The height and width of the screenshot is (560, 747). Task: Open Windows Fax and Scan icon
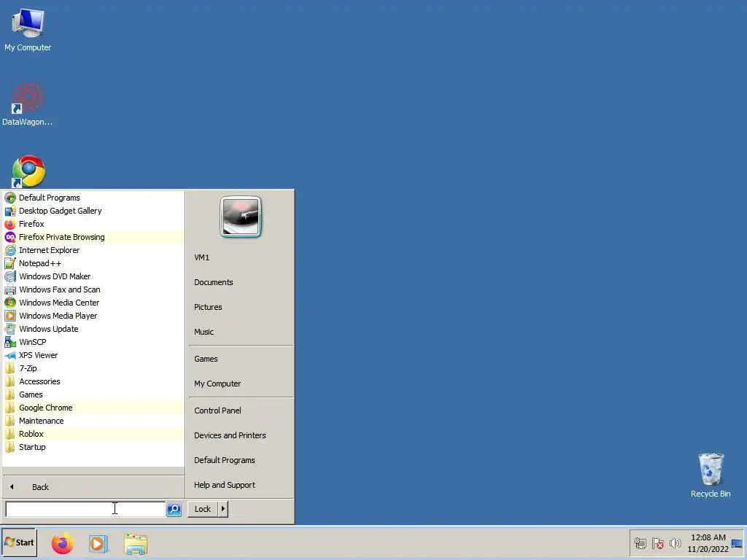click(x=10, y=289)
